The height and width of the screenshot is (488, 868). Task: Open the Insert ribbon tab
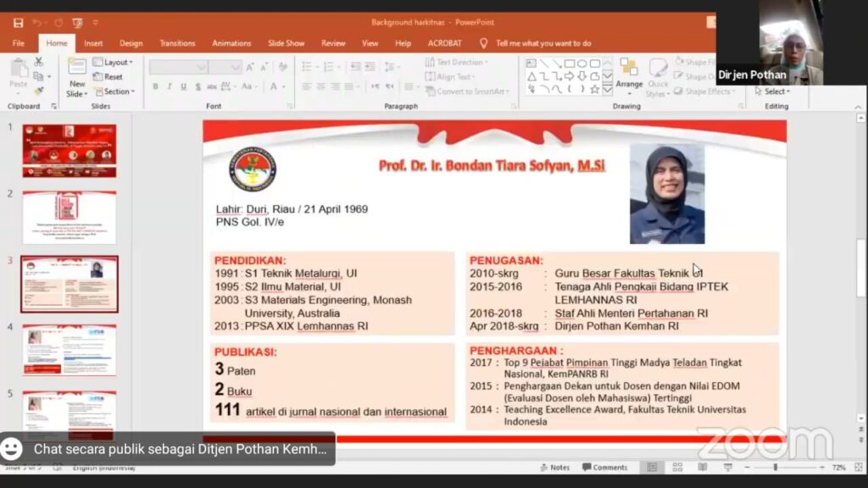[93, 43]
